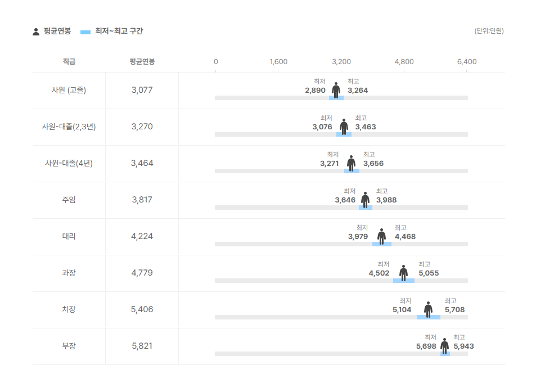Click the 차장 row person icon

tap(429, 309)
